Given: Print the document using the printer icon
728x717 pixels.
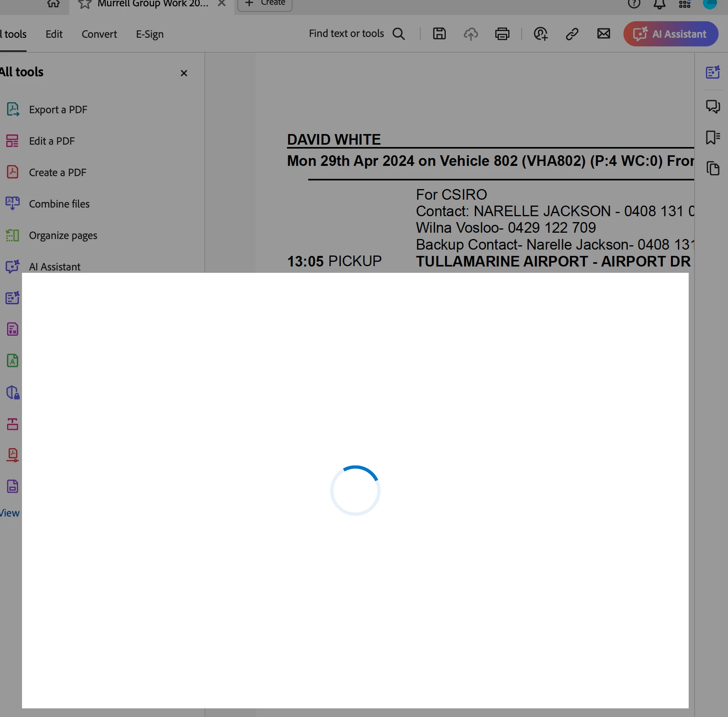Looking at the screenshot, I should [x=502, y=34].
